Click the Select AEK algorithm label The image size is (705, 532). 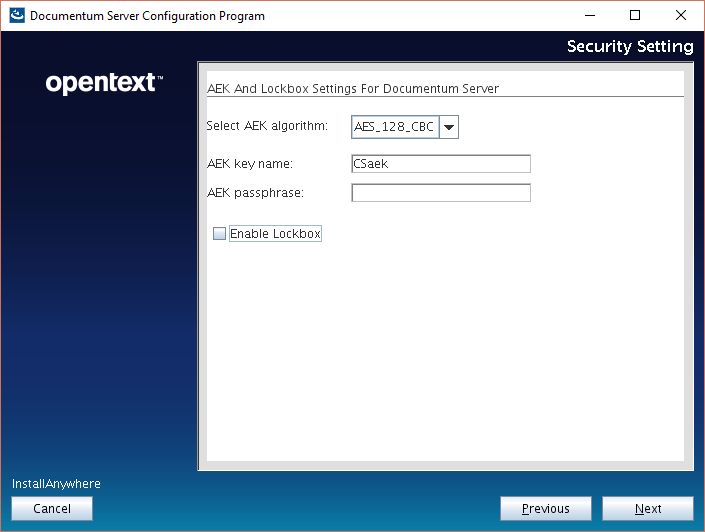pos(267,126)
